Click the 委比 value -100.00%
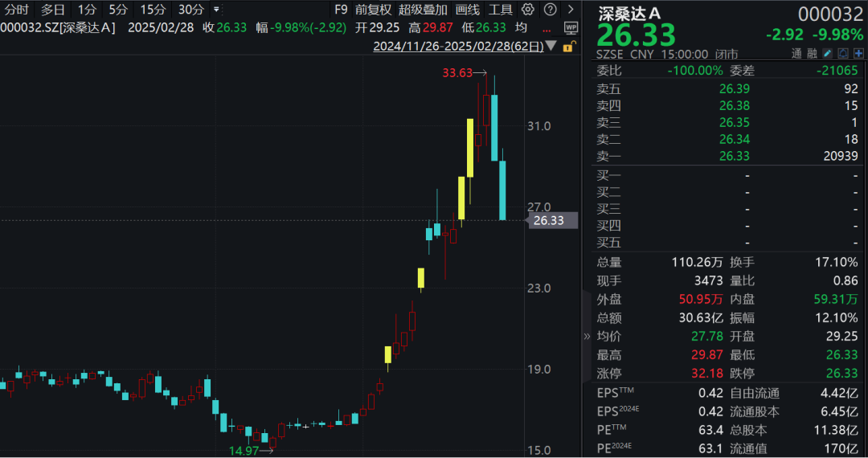 (694, 70)
